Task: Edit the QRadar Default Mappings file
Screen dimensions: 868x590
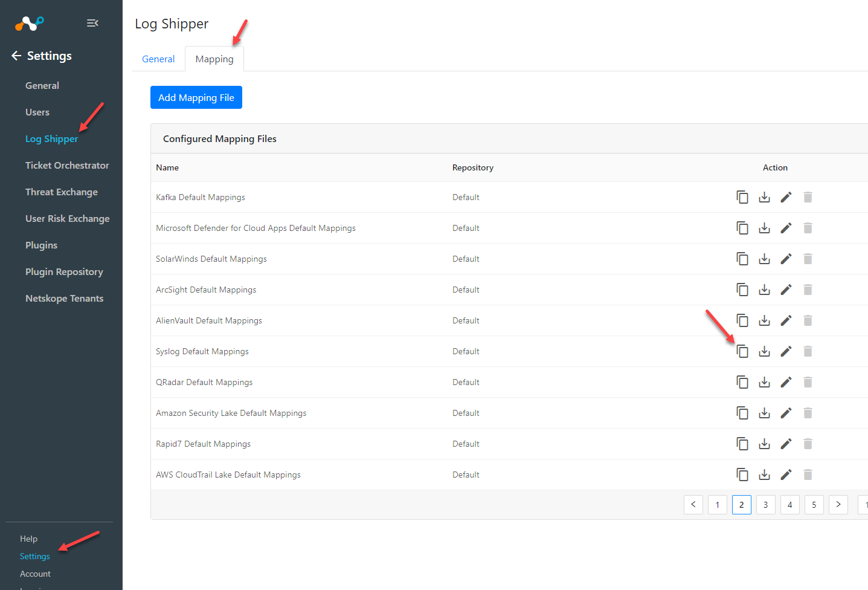Action: pos(786,382)
